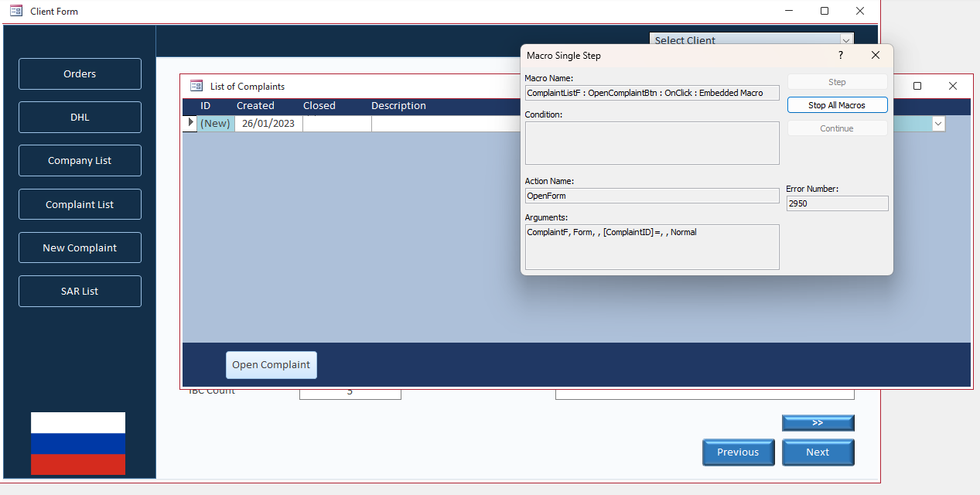Click the List of Complaints form icon
This screenshot has height=495, width=980.
tap(196, 87)
